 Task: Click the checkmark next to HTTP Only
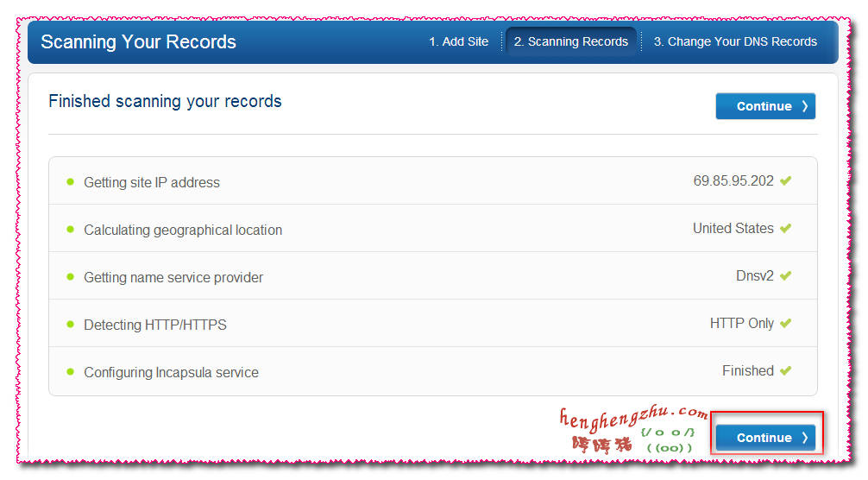coord(785,324)
